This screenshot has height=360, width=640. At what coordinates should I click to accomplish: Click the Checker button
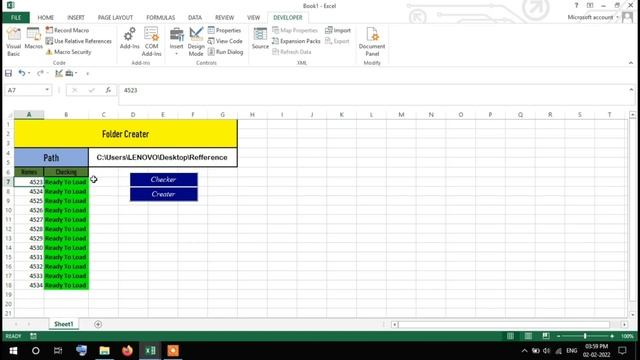coord(164,180)
